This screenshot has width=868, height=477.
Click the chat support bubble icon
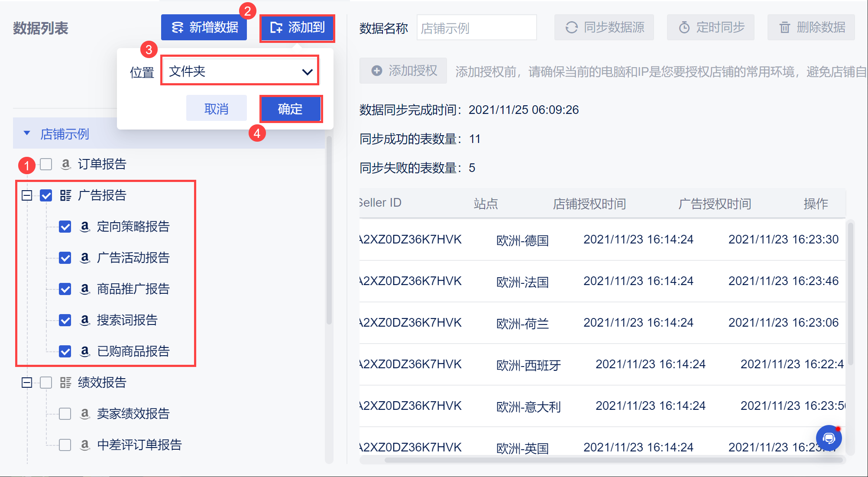(829, 438)
